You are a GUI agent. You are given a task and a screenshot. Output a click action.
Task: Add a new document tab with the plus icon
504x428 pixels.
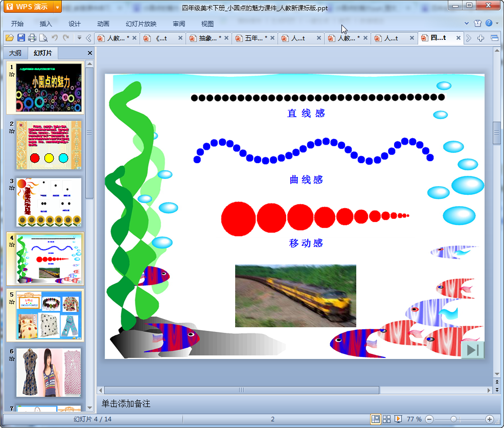480,38
